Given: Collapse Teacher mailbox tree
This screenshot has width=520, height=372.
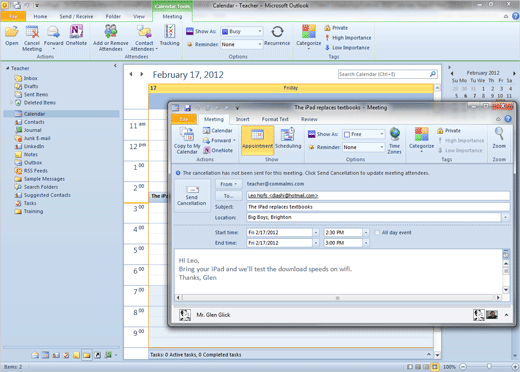Looking at the screenshot, I should click(7, 68).
